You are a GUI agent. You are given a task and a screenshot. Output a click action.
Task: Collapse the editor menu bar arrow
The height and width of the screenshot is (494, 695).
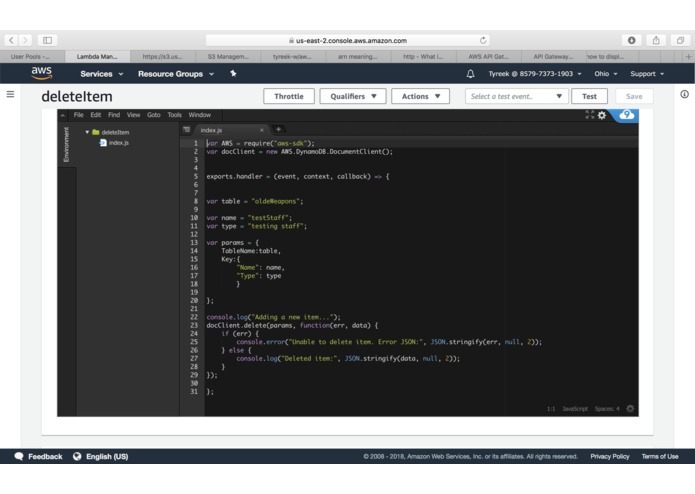(63, 115)
